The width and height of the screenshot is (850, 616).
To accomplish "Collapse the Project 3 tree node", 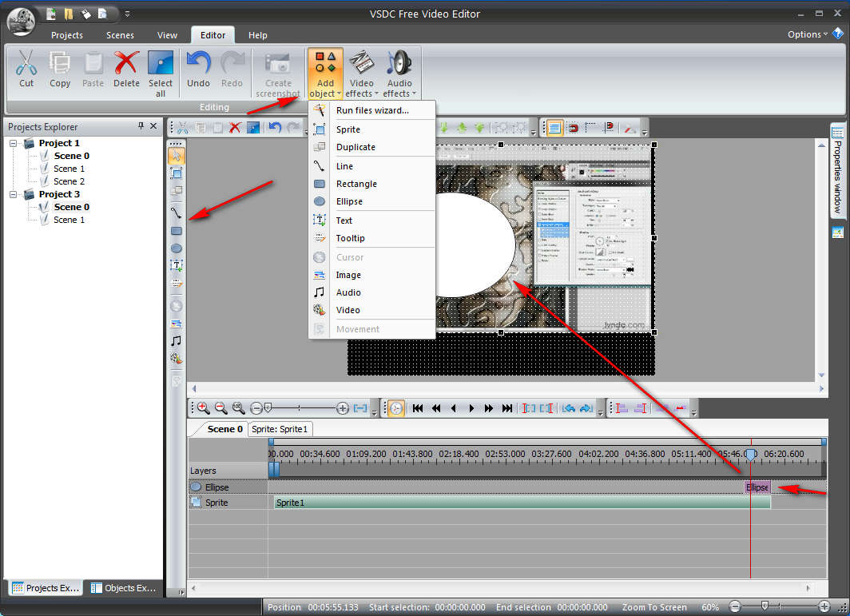I will tap(14, 194).
